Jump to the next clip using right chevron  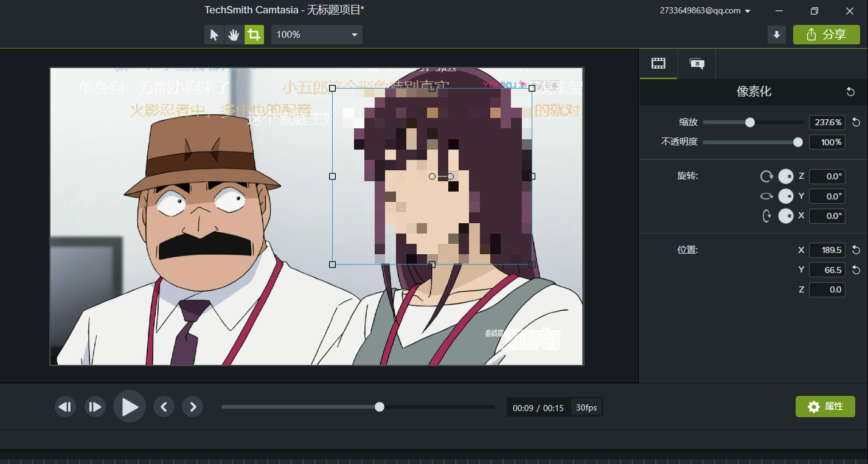193,407
